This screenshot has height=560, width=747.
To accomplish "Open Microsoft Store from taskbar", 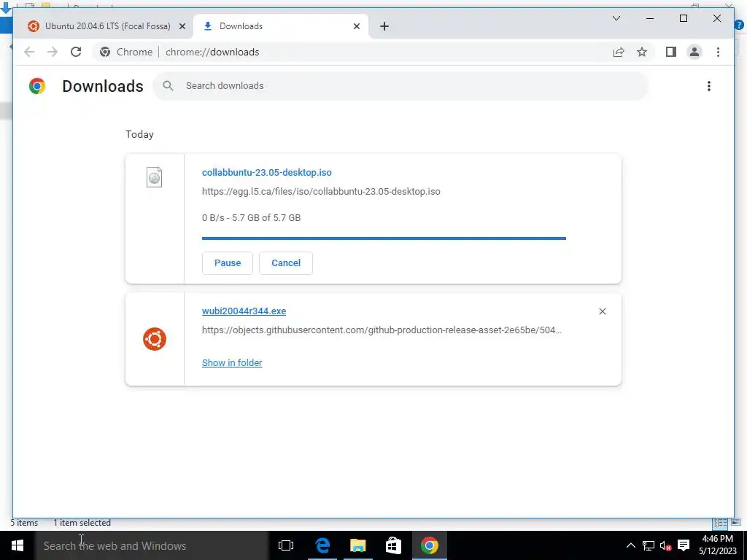I will [x=393, y=545].
